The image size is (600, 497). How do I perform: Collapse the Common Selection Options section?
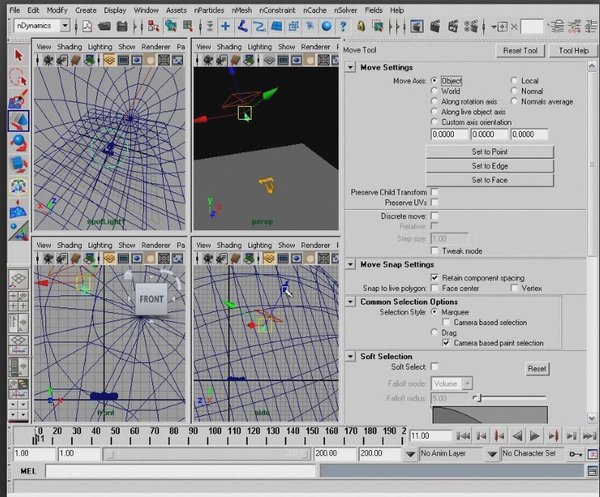tap(351, 301)
